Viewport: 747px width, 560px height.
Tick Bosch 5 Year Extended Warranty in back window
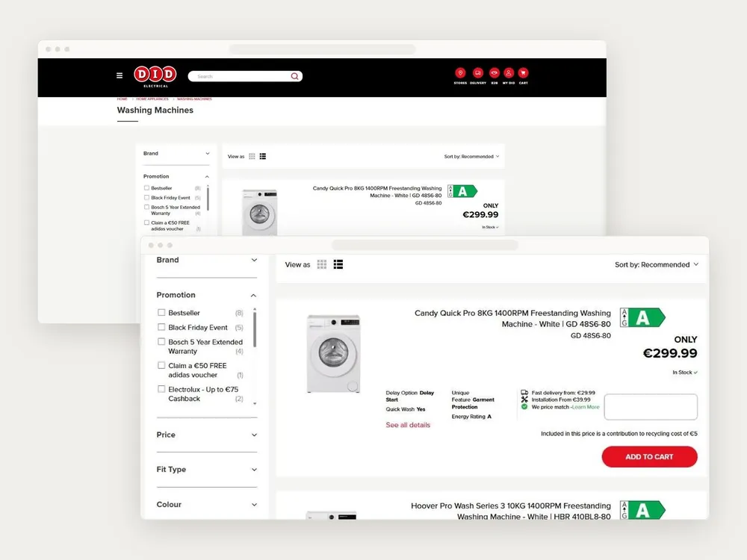point(146,207)
